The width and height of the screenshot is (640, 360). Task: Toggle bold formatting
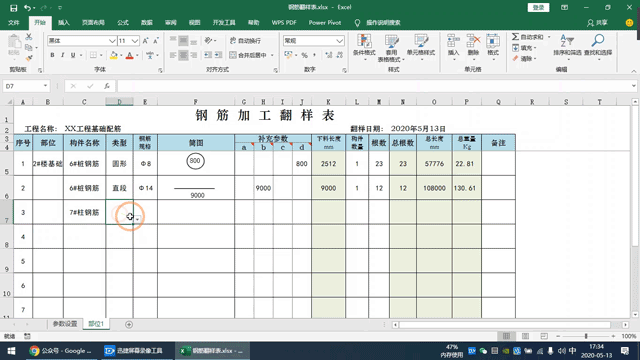click(x=52, y=55)
